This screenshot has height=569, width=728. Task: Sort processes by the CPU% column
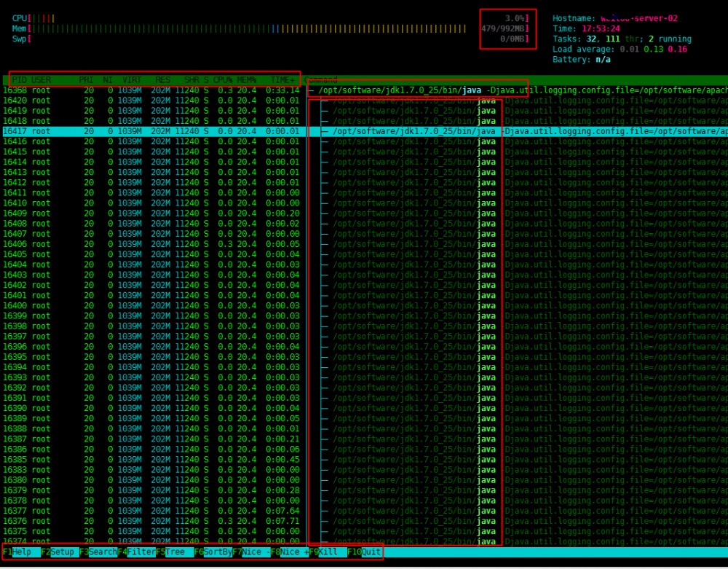point(221,80)
